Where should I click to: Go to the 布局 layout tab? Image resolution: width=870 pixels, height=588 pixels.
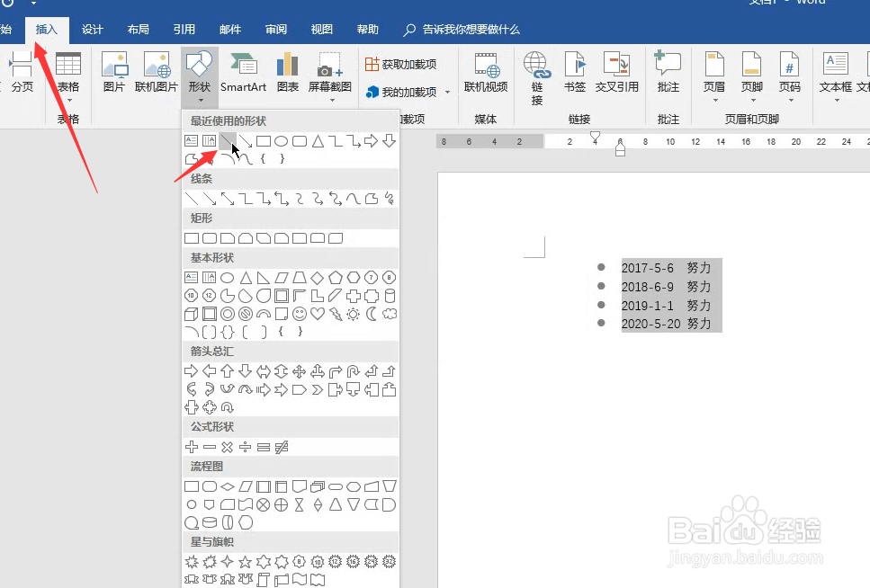[x=139, y=30]
